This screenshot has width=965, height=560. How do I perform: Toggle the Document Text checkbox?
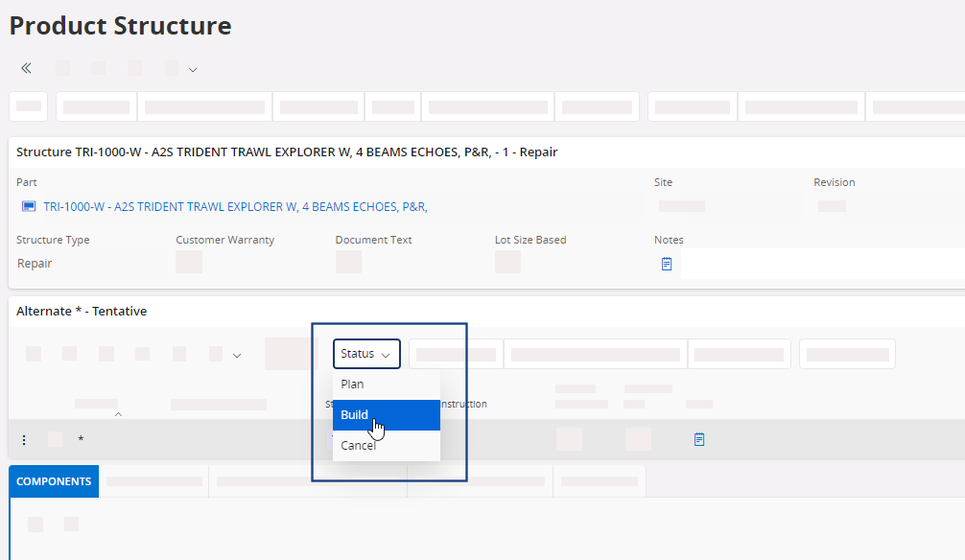point(348,262)
